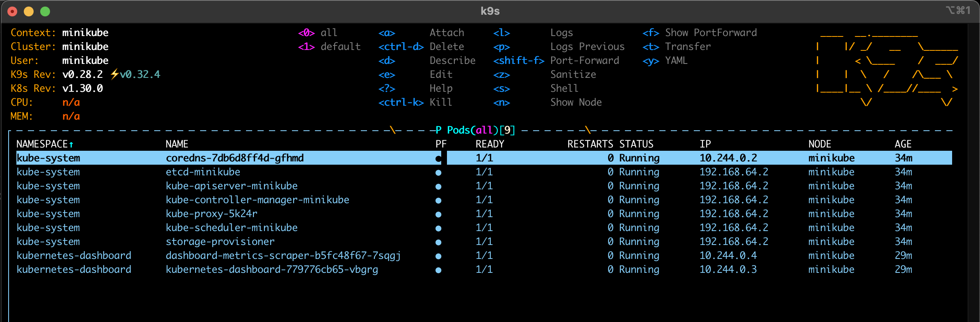The height and width of the screenshot is (322, 980).
Task: Select the kube-controller-manager-minikube pod name
Action: click(x=257, y=200)
